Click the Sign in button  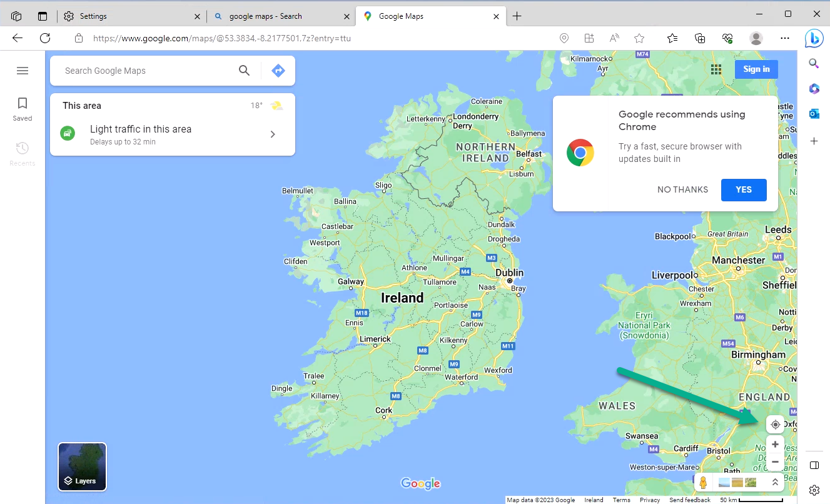756,69
